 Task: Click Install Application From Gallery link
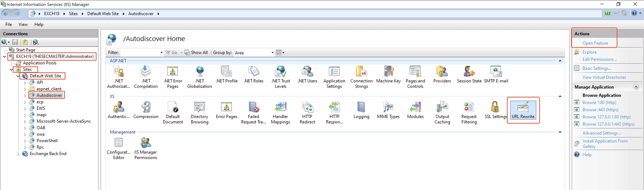[605, 144]
